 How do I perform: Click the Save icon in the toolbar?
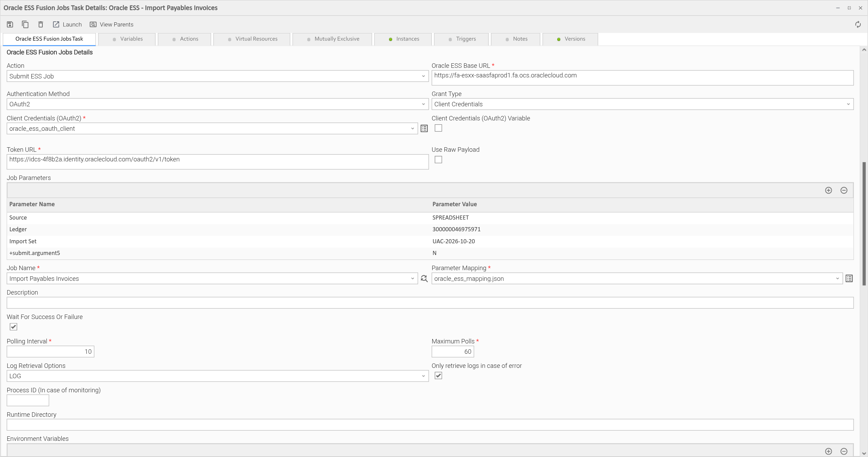10,24
